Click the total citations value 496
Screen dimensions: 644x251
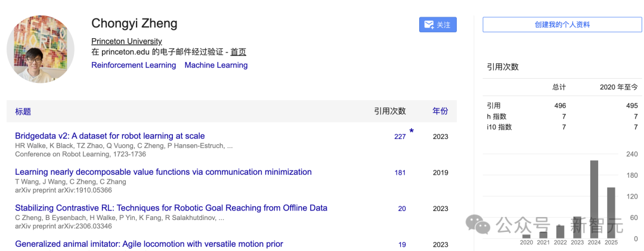pos(560,106)
